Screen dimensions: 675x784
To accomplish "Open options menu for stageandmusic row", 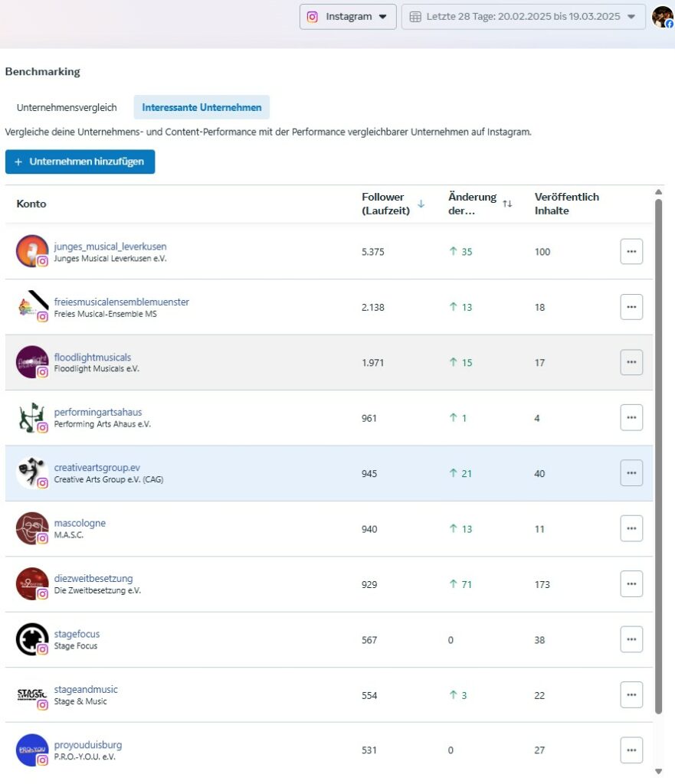I will [631, 695].
